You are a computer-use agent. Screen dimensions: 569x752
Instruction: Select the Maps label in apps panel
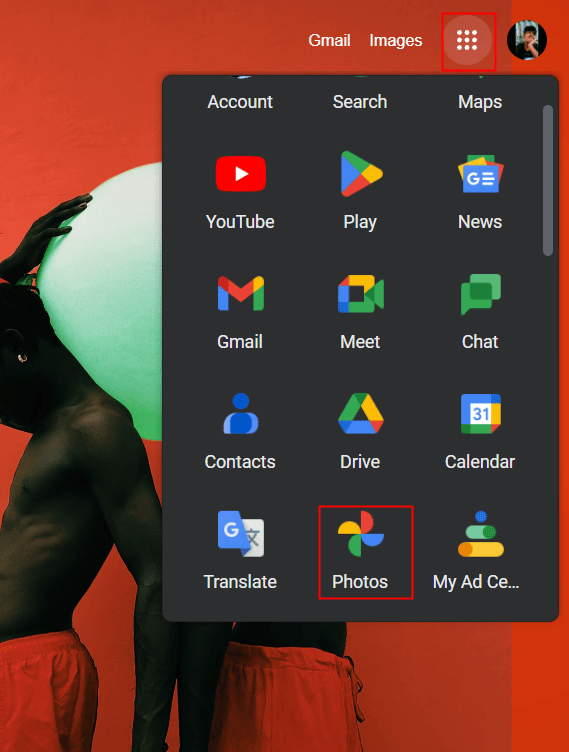click(x=480, y=102)
